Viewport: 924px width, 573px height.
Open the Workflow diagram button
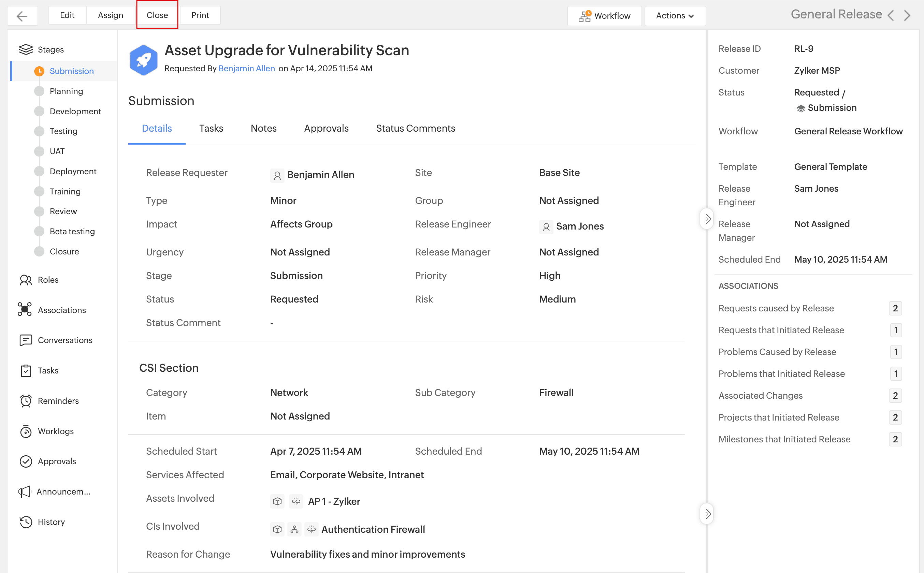click(604, 16)
